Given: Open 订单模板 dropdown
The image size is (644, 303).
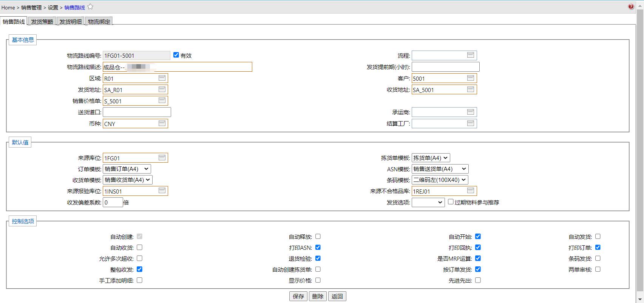Looking at the screenshot, I should (127, 169).
